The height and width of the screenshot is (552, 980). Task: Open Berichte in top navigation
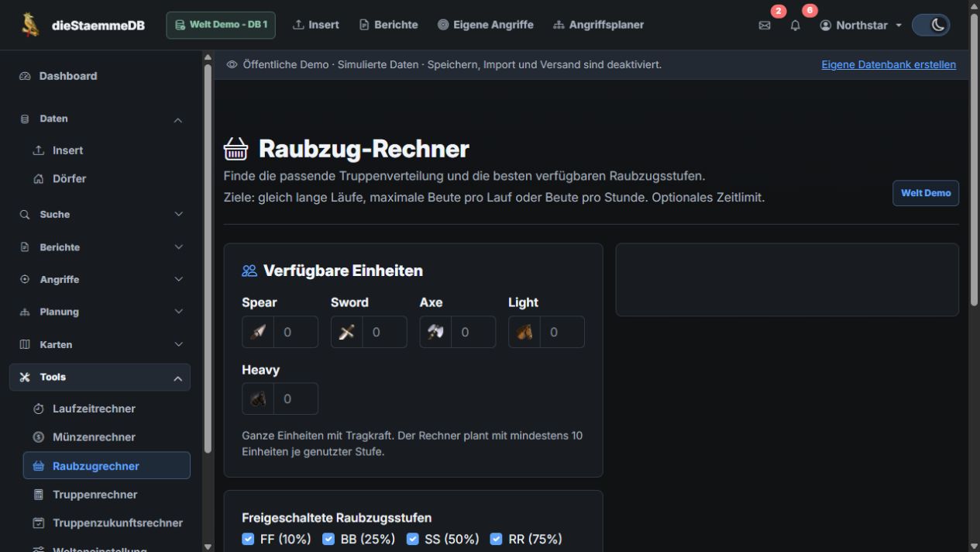tap(388, 25)
